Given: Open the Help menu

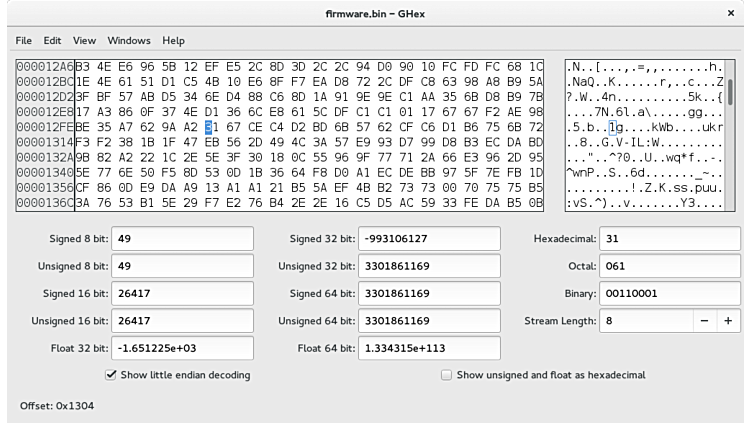Looking at the screenshot, I should (173, 41).
